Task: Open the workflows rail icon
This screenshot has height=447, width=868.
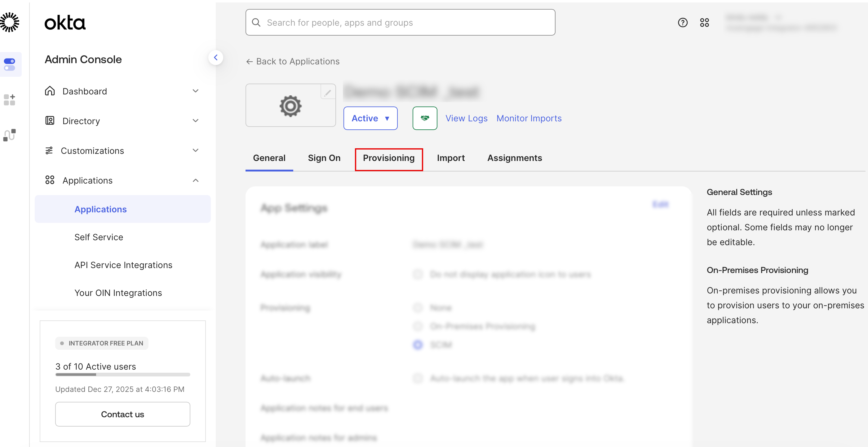Action: point(10,135)
